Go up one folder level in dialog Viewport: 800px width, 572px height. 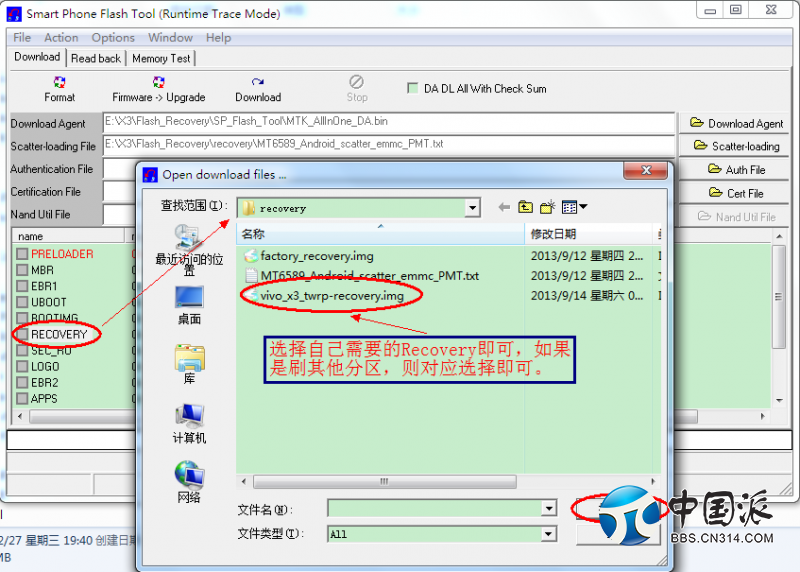[x=526, y=207]
